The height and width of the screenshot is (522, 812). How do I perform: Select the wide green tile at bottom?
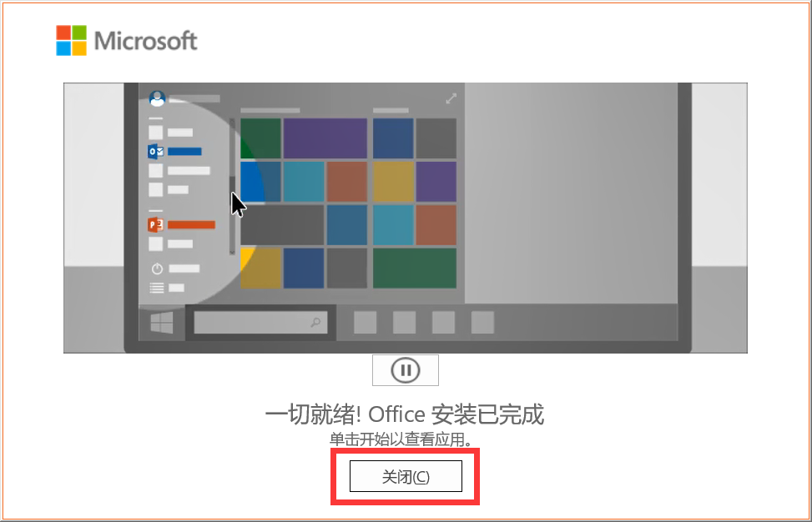click(x=415, y=268)
